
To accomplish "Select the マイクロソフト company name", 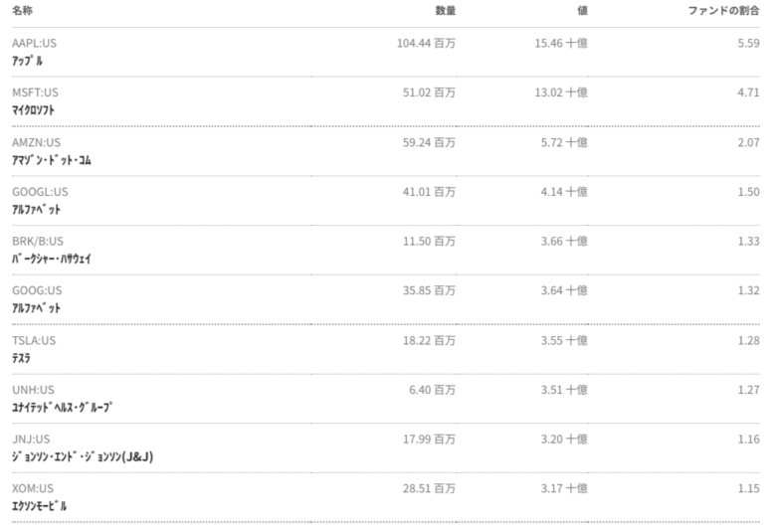I will coord(33,110).
